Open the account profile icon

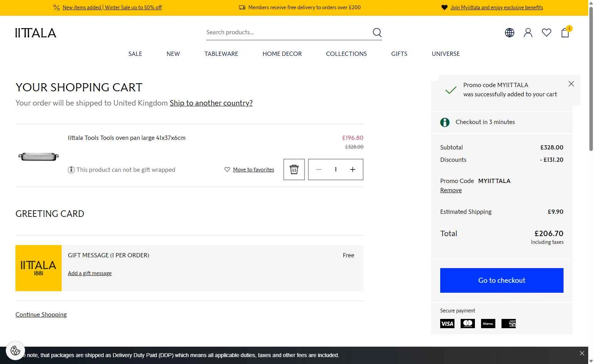tap(528, 33)
